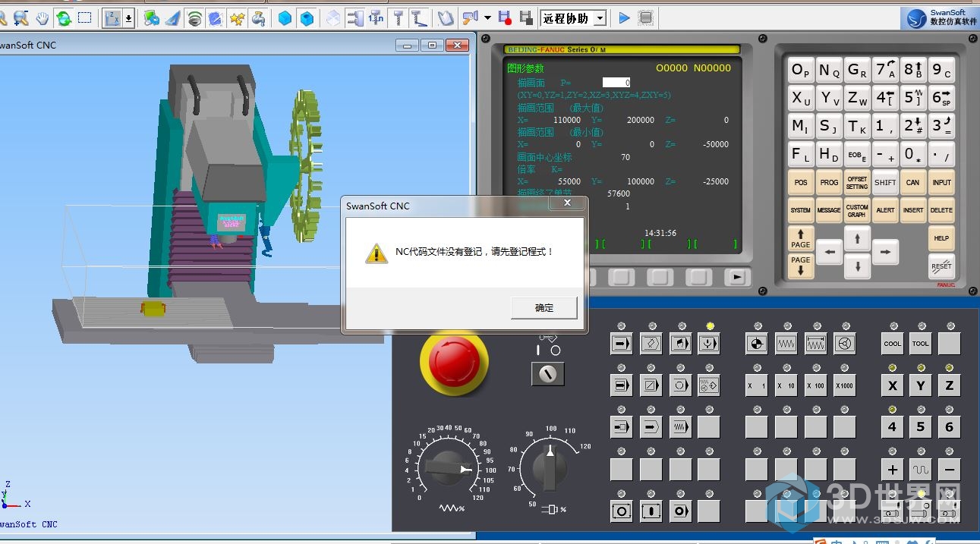
Task: Click the DELETE key on keypad
Action: coord(941,210)
